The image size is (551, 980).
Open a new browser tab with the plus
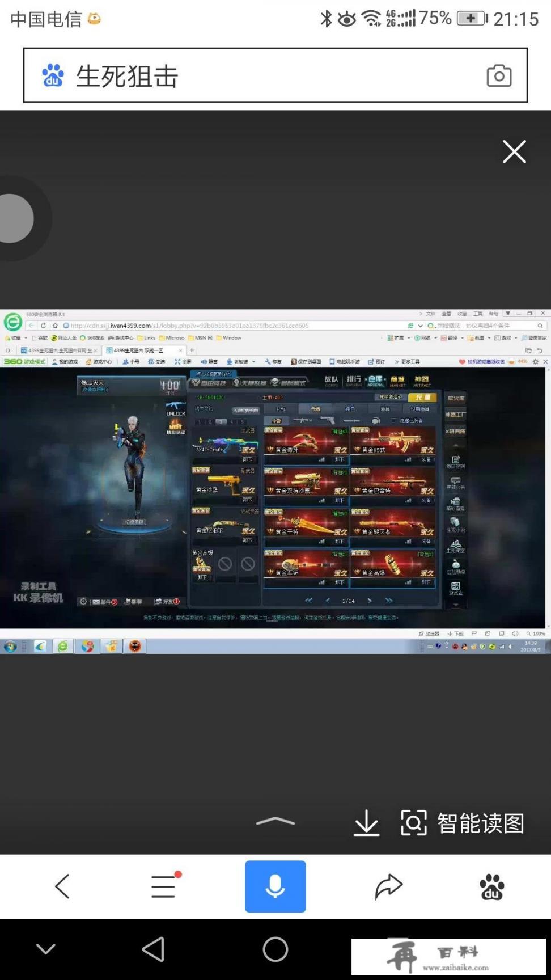(x=192, y=350)
